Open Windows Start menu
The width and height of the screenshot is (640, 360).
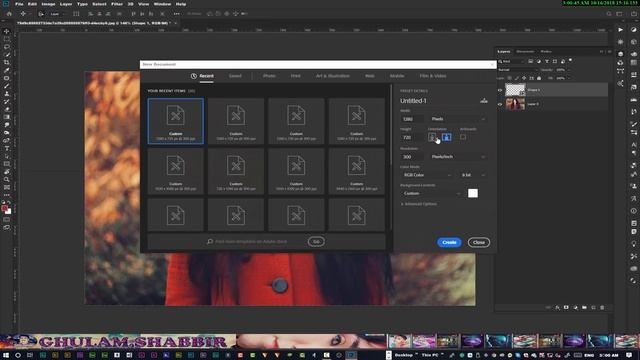click(6, 355)
